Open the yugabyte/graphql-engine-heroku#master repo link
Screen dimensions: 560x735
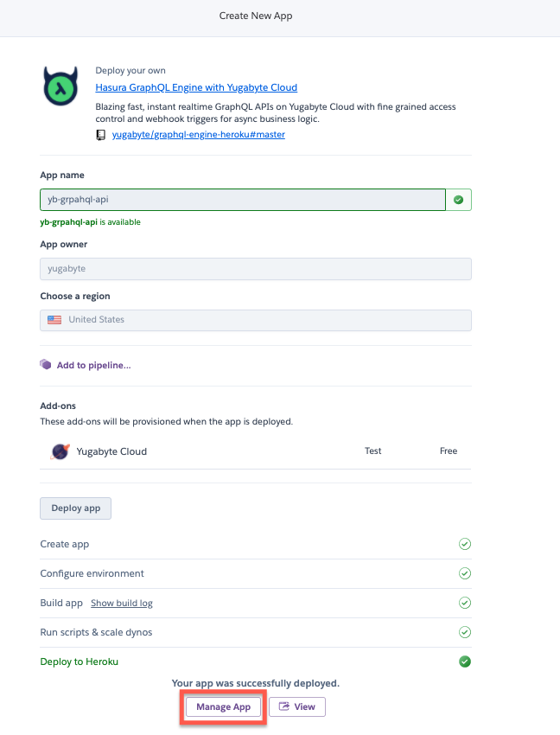pos(199,135)
